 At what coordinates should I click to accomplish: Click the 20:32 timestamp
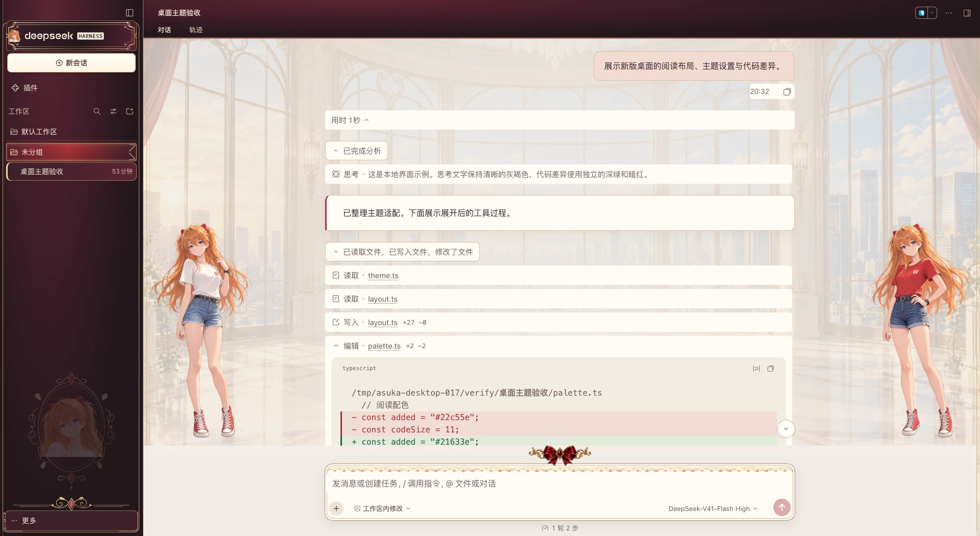(759, 91)
